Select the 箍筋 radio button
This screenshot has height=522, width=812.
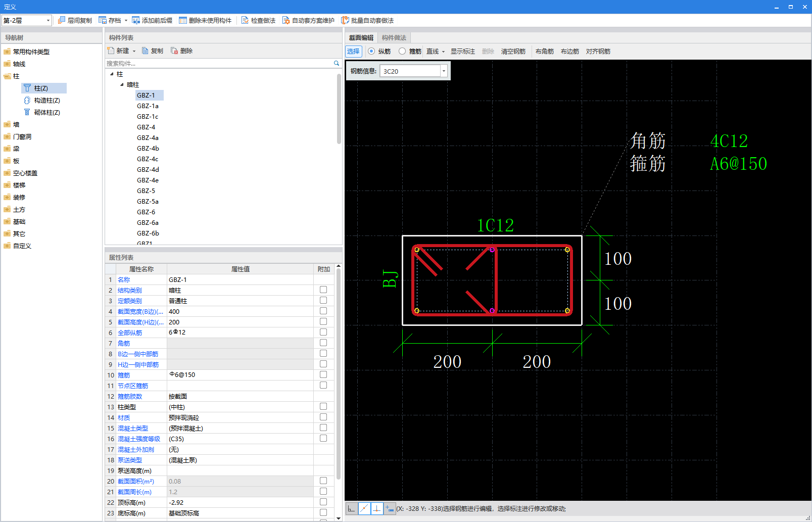click(402, 51)
